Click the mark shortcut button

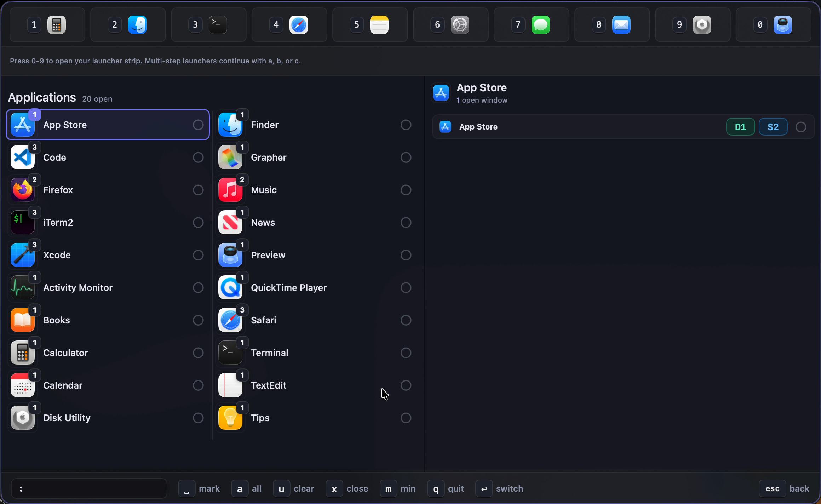point(186,489)
